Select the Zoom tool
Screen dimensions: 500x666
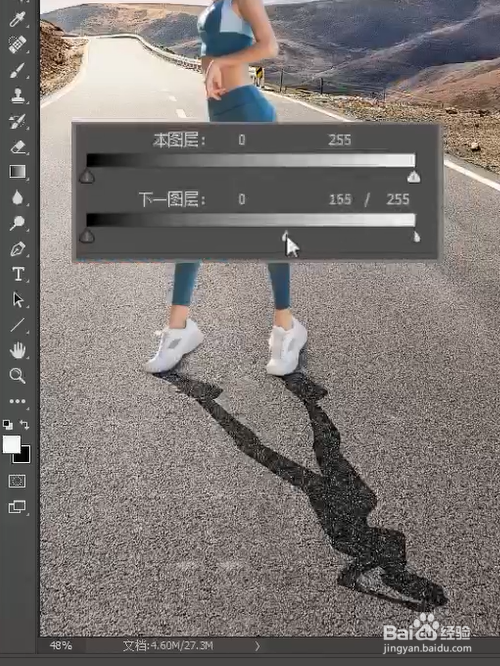(17, 375)
